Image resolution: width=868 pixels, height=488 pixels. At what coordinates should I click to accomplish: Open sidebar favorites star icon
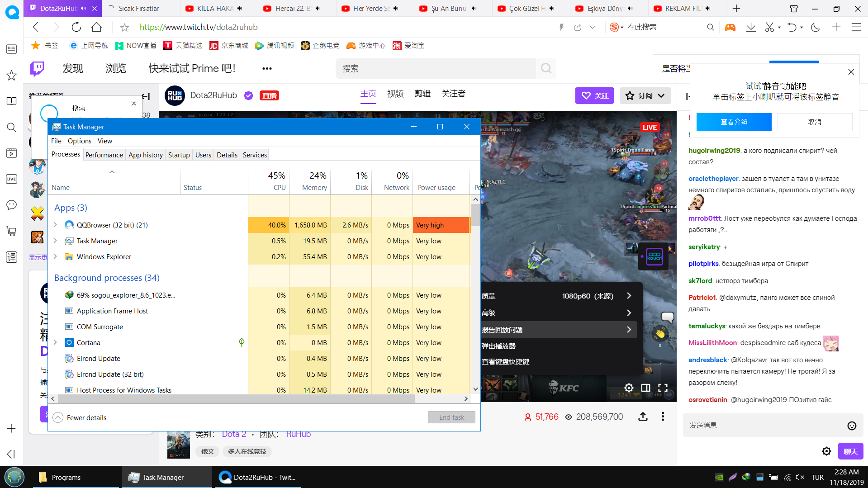[12, 75]
